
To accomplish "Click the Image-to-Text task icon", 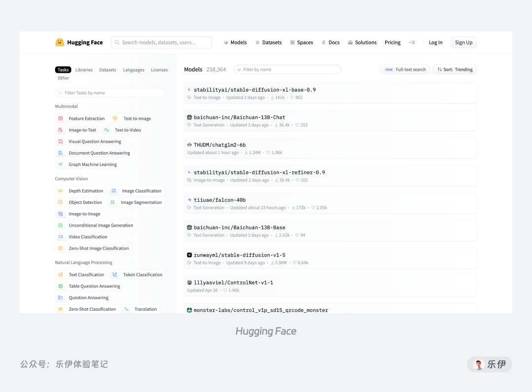I will click(x=61, y=130).
